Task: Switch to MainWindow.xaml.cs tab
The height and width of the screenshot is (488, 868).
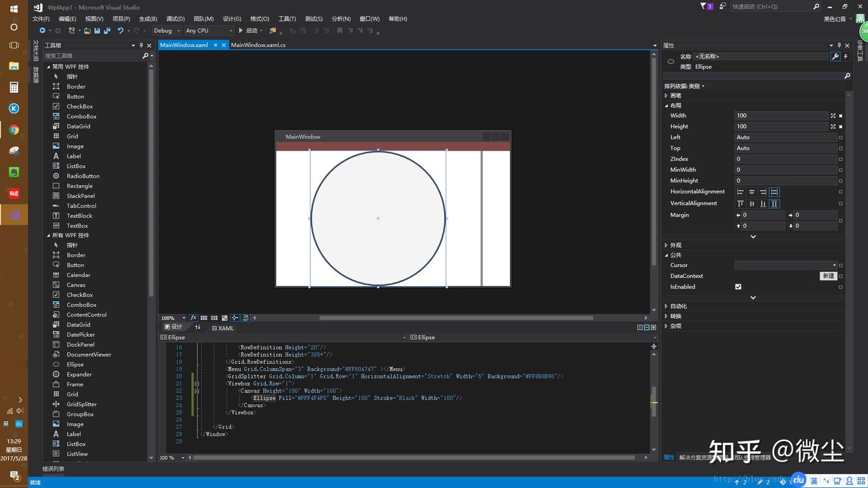Action: (x=258, y=45)
